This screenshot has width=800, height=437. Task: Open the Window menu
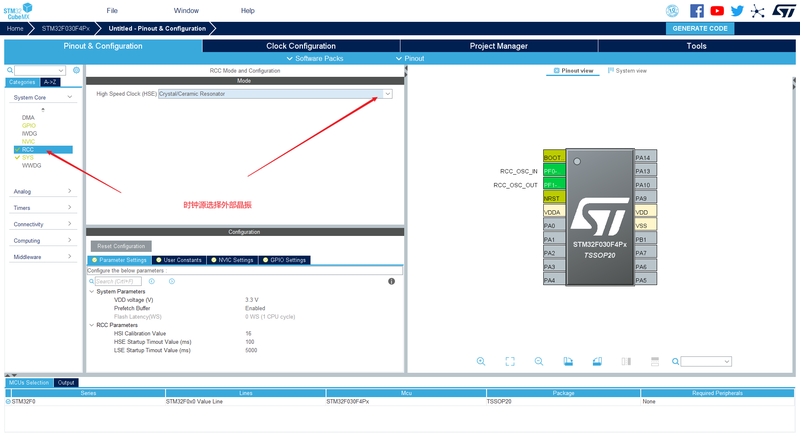pyautogui.click(x=186, y=11)
